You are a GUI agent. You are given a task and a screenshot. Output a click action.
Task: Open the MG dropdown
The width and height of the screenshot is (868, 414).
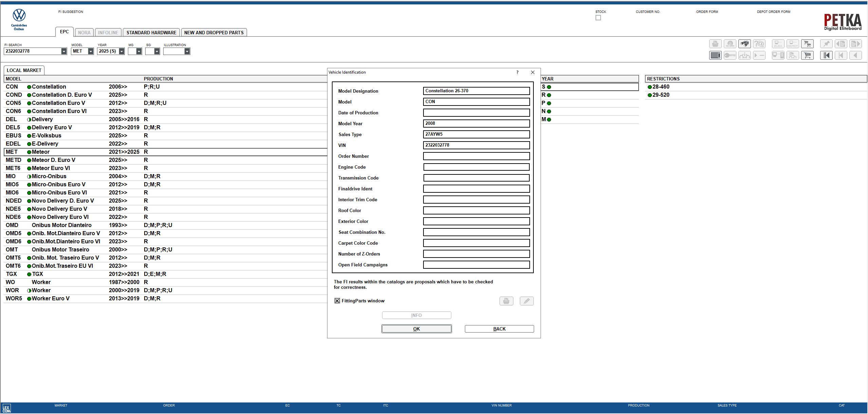(x=139, y=51)
